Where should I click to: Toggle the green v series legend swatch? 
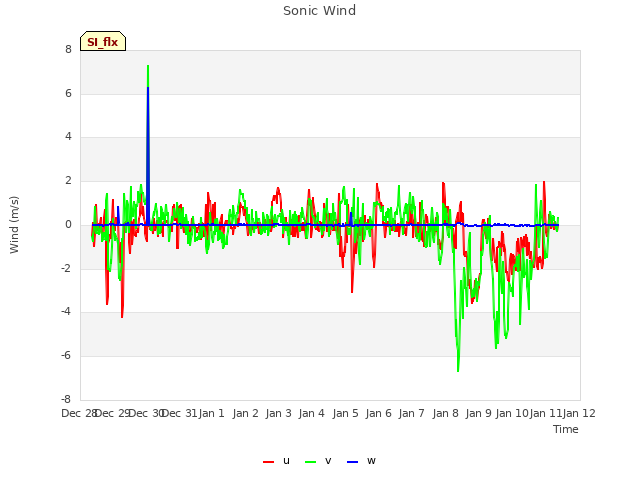tap(310, 462)
